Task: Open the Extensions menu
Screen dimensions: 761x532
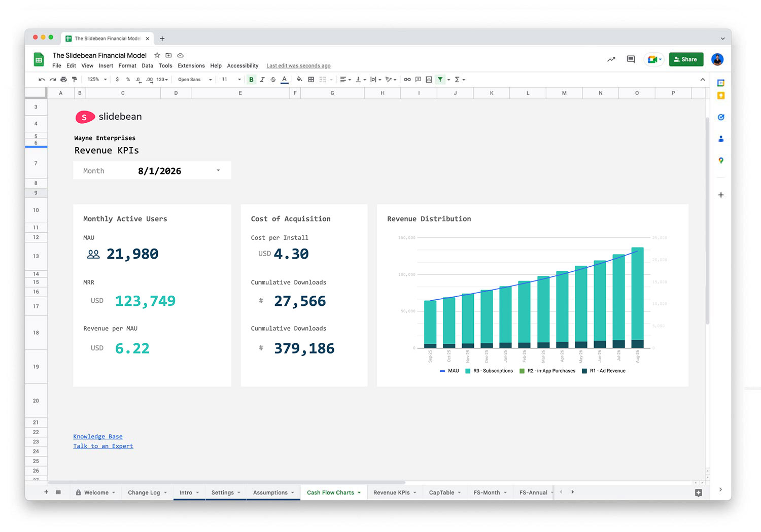Action: pyautogui.click(x=191, y=65)
